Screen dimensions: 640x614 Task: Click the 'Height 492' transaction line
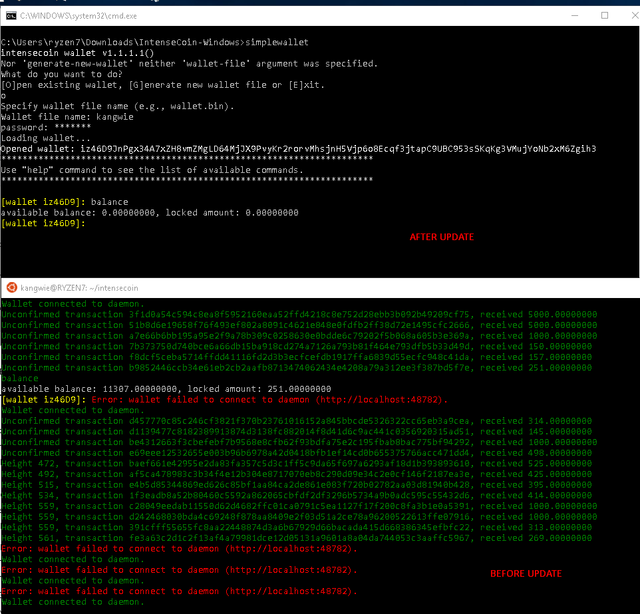coord(296,474)
